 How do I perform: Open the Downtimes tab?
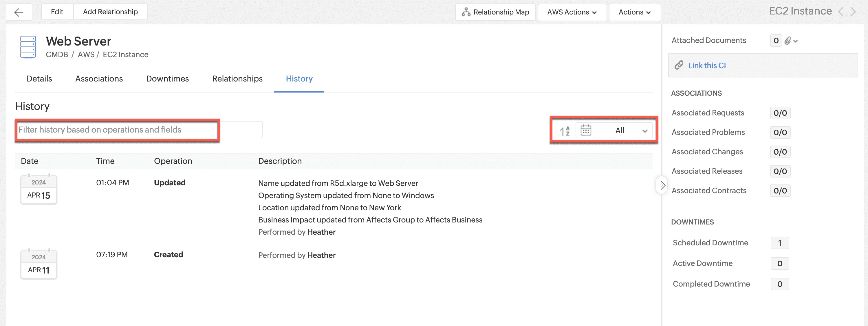167,79
